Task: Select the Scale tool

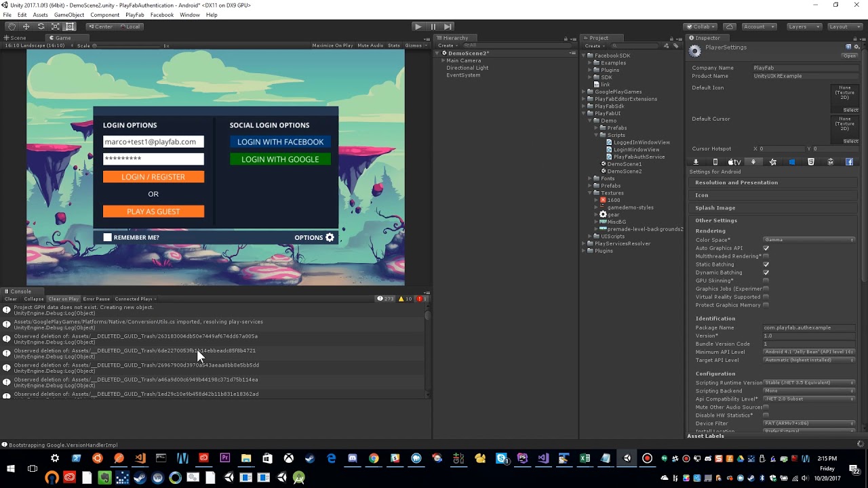Action: point(55,26)
